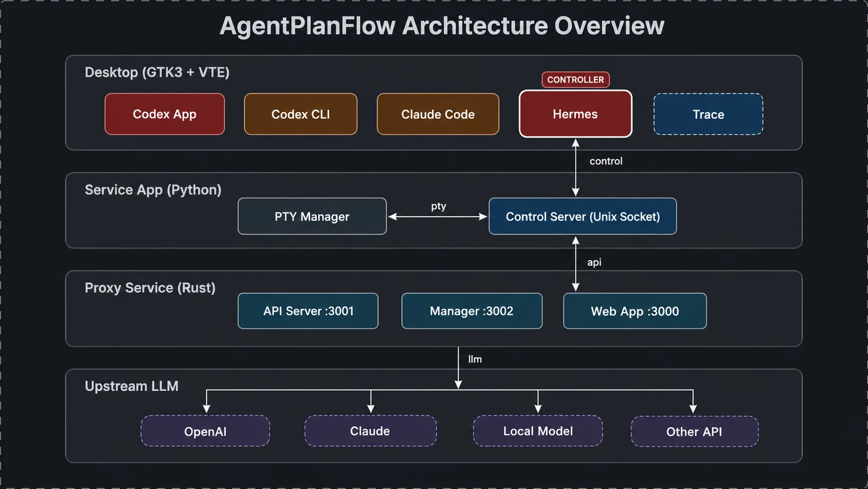Image resolution: width=868 pixels, height=489 pixels.
Task: Click the "Service App (Python)" heading
Action: click(153, 190)
